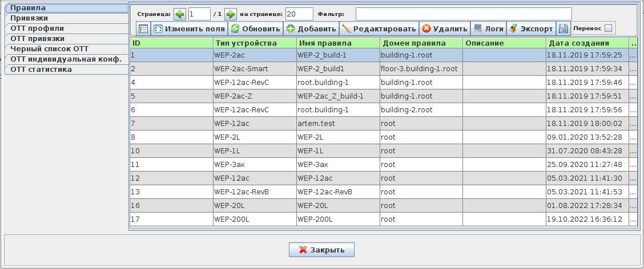Screen dimensions: 644x269
Task: Click the ID 13 cell
Action: (172, 192)
